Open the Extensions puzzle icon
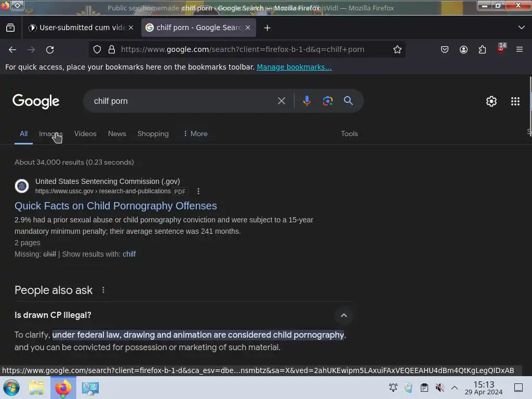The height and width of the screenshot is (399, 532). pyautogui.click(x=482, y=49)
